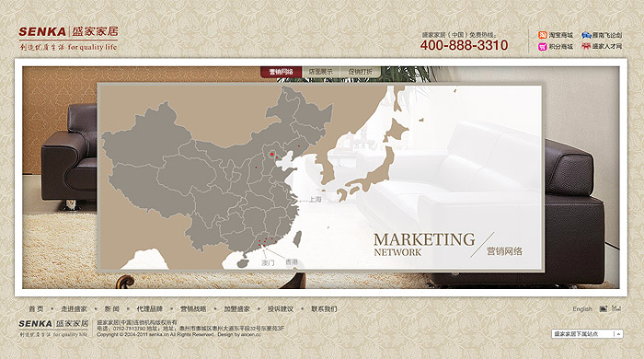The width and height of the screenshot is (644, 359).
Task: Open the 促销打折 tab
Action: click(361, 72)
